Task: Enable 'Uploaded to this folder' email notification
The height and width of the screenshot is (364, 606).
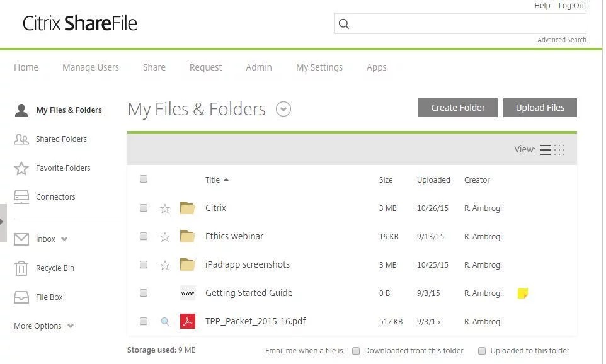Action: click(x=482, y=351)
